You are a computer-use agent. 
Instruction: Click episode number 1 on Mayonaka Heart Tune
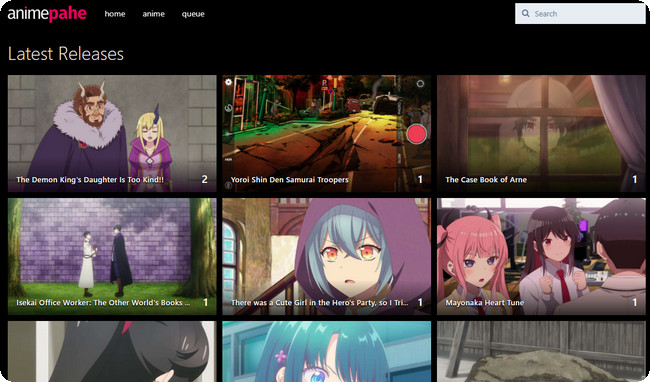(x=635, y=302)
